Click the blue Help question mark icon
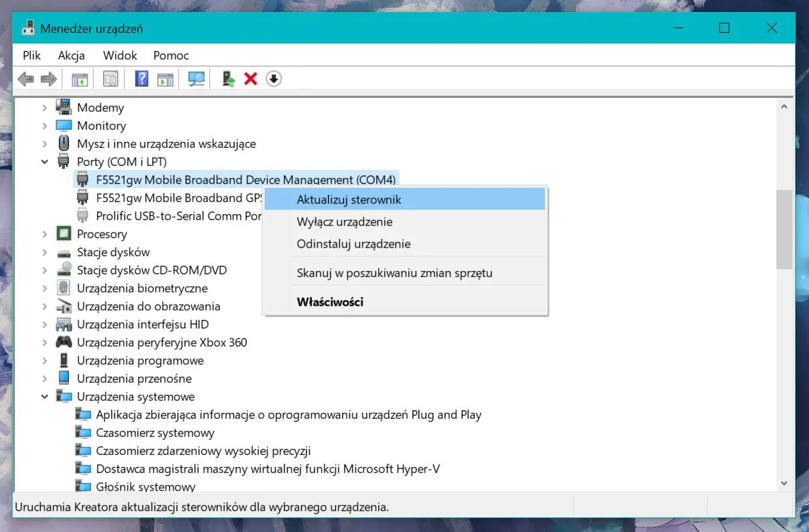 point(142,79)
